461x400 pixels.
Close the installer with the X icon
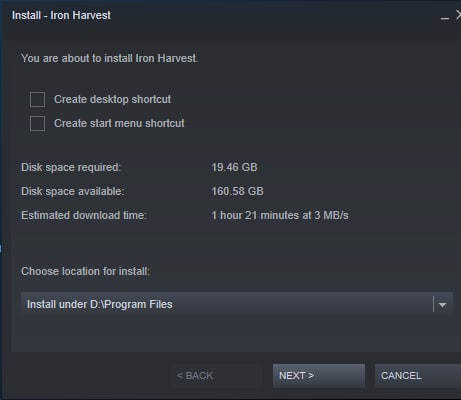(458, 15)
